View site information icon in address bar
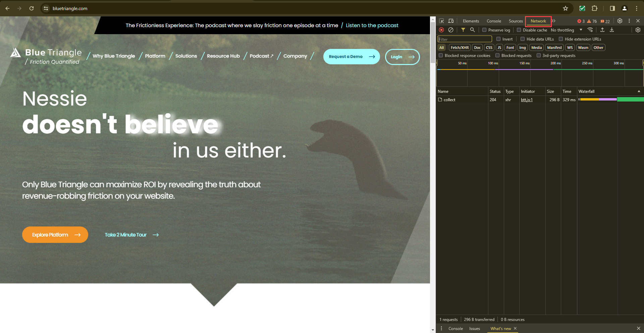The height and width of the screenshot is (333, 644). [46, 8]
